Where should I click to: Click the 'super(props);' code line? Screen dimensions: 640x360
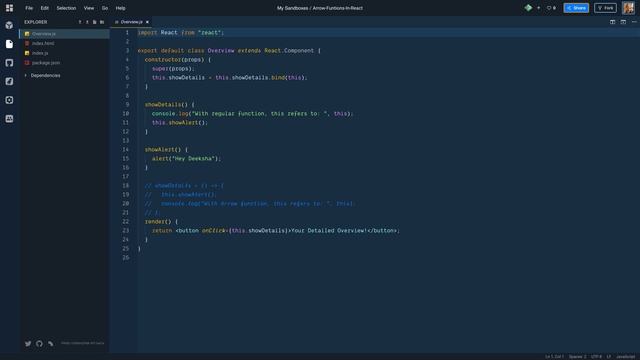[x=173, y=69]
